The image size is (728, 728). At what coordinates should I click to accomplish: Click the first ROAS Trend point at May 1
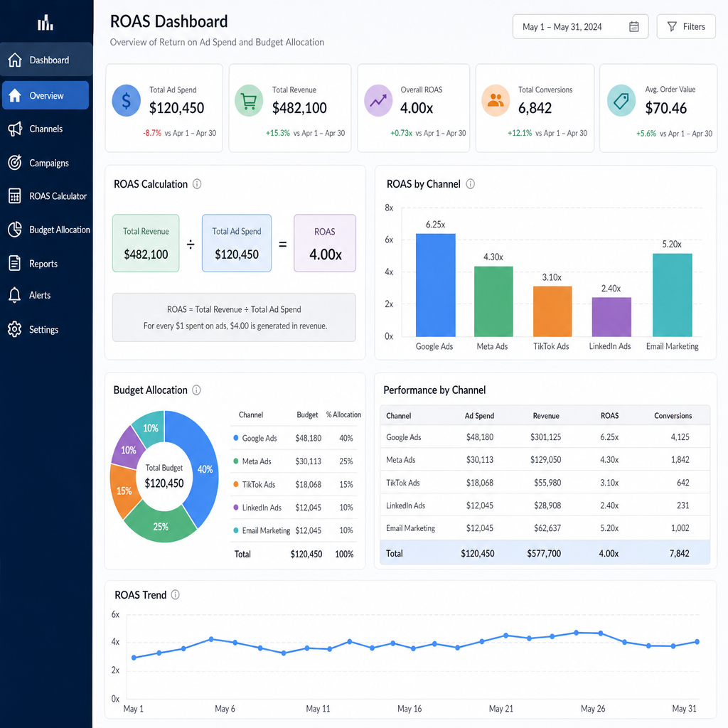click(134, 658)
